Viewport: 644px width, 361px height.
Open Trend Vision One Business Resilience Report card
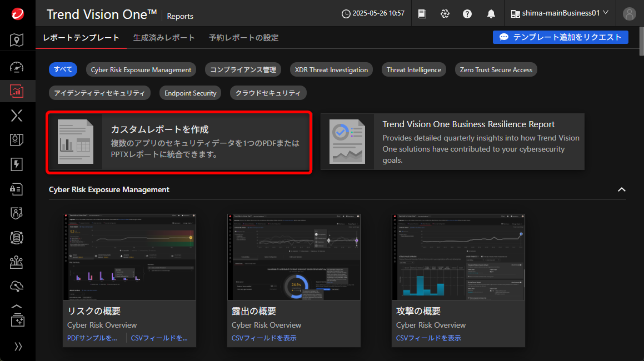[x=453, y=142]
